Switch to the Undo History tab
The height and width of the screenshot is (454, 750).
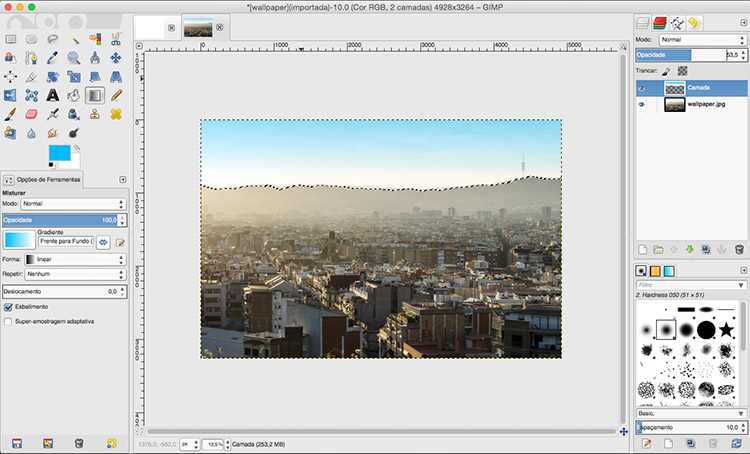click(695, 22)
